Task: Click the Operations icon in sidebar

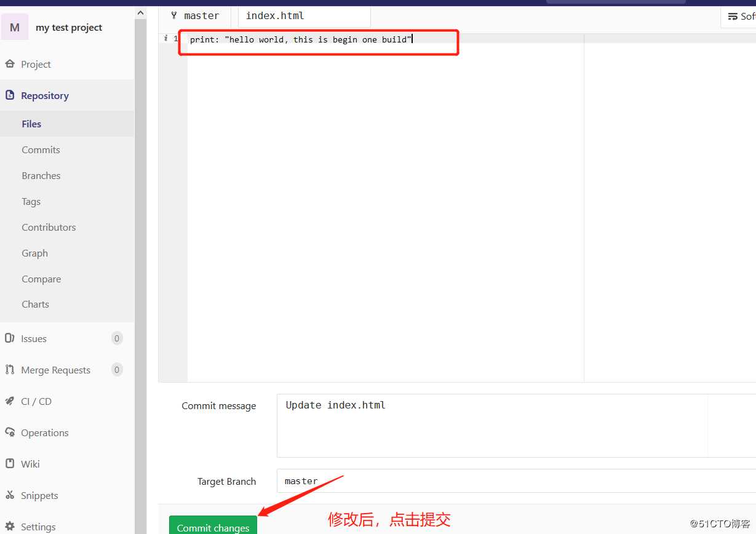Action: [x=9, y=432]
